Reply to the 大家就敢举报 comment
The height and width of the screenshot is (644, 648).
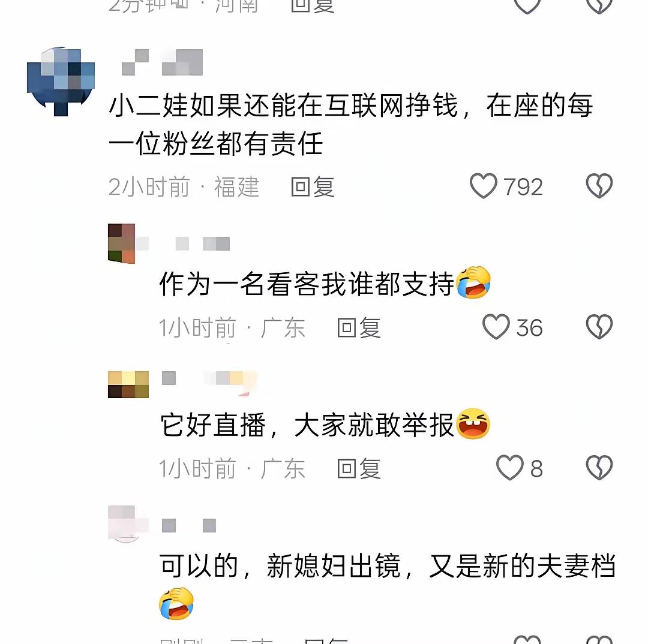pyautogui.click(x=359, y=469)
